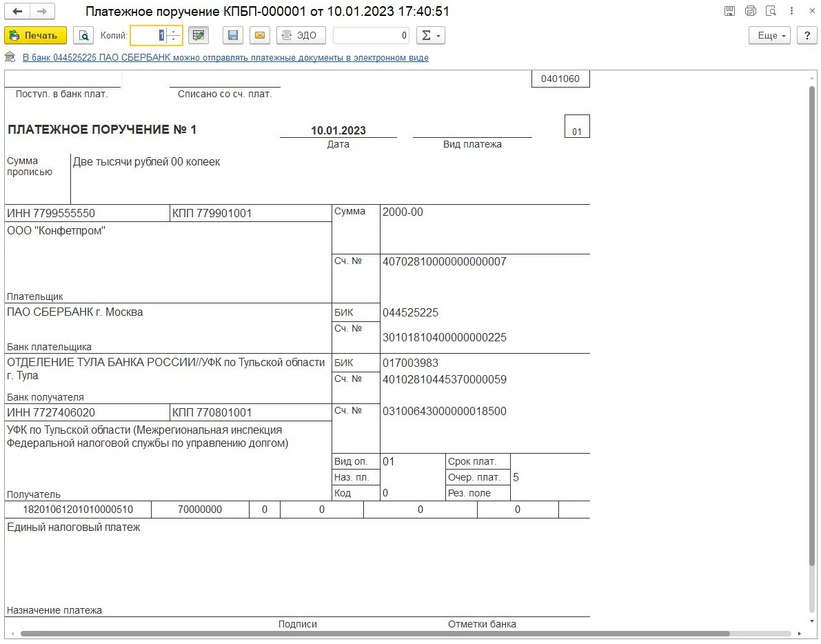Click scroll-up arrow of vertical scrollbar
The width and height of the screenshot is (821, 644).
tap(813, 77)
